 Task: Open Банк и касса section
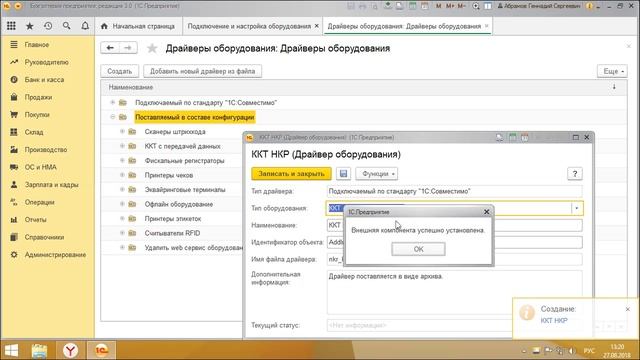tap(44, 80)
